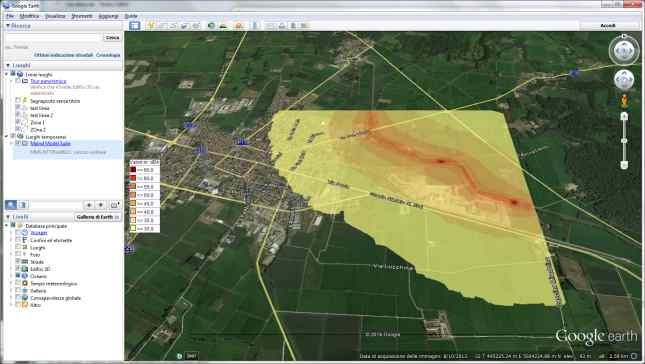Show historical imagery with clock icon

(x=211, y=26)
